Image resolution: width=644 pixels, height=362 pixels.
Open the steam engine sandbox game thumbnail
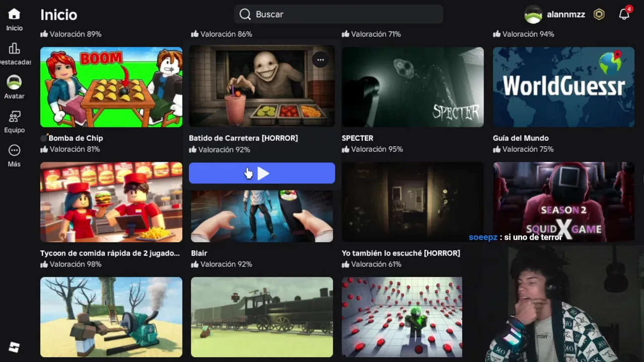tap(111, 317)
